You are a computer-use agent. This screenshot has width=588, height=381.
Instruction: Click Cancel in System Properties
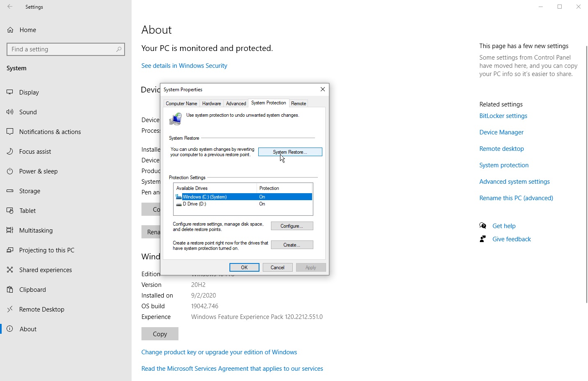click(278, 268)
